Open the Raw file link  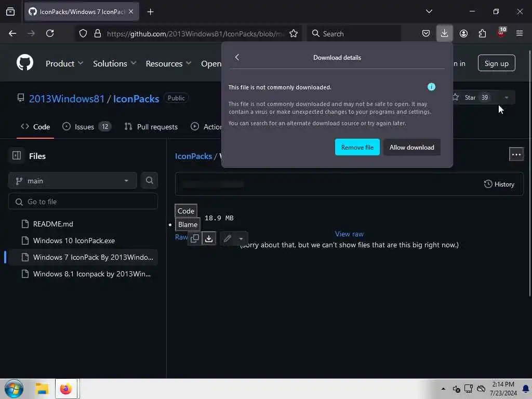pos(181,237)
